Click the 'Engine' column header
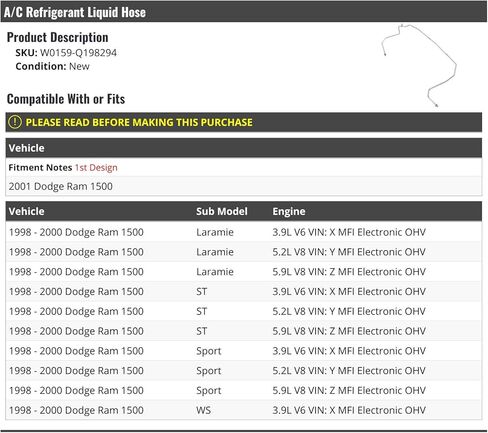The width and height of the screenshot is (488, 433). (289, 211)
